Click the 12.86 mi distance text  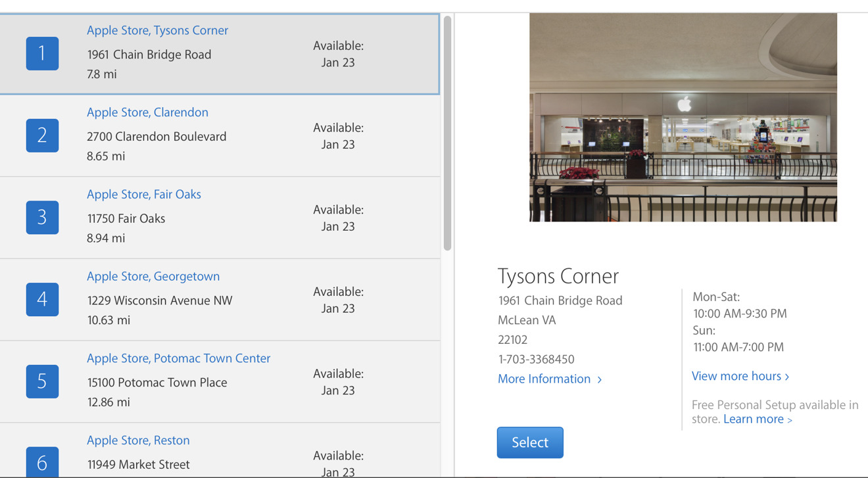(x=108, y=402)
